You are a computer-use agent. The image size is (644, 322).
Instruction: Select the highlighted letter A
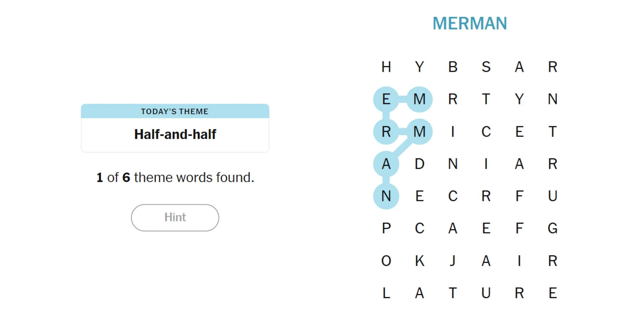[386, 164]
